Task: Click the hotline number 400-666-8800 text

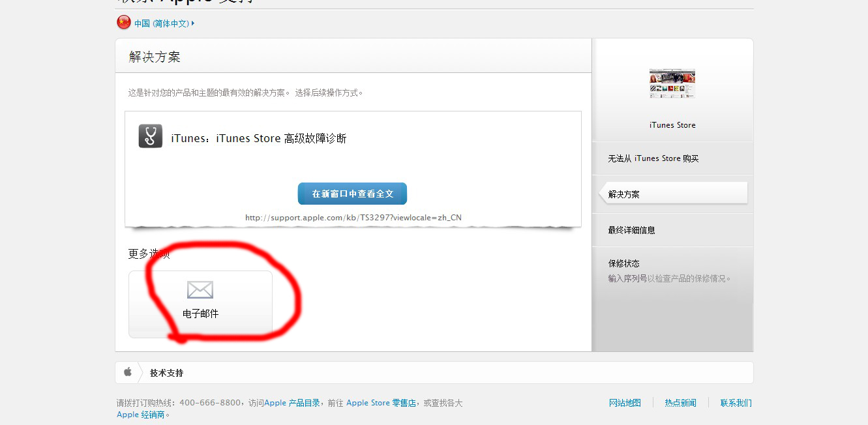Action: (x=210, y=403)
